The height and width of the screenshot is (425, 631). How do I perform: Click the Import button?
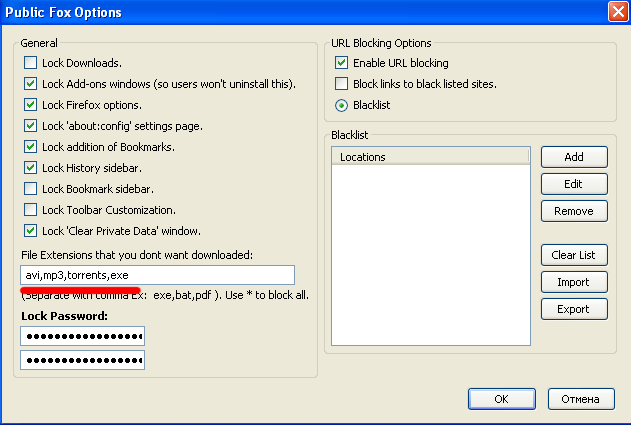[x=574, y=282]
